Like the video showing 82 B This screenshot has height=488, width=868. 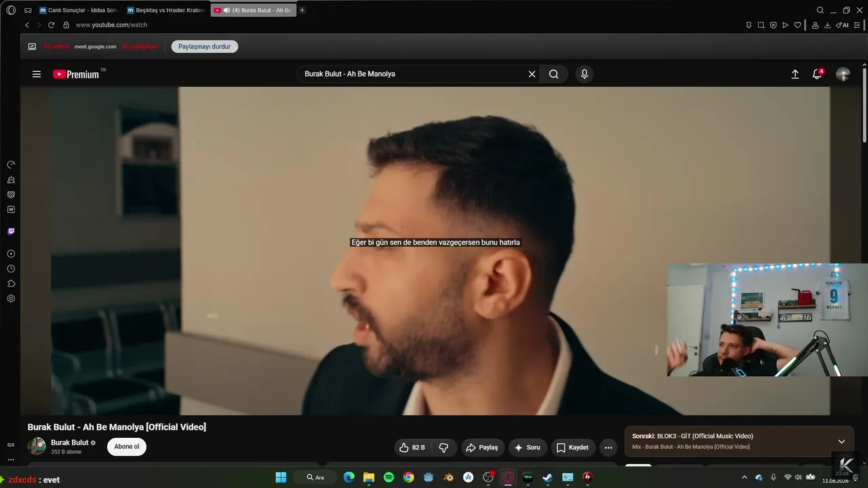[x=413, y=447]
